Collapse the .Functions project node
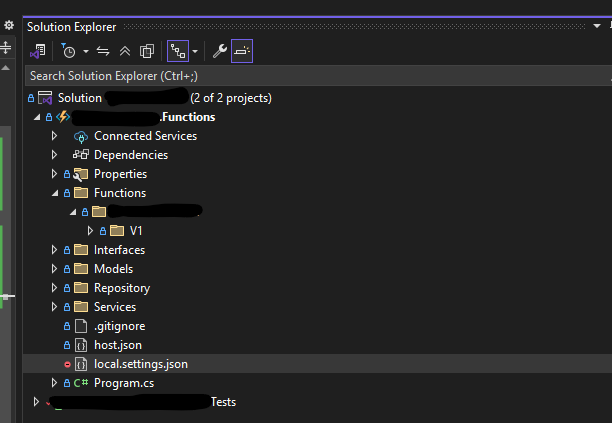Image resolution: width=612 pixels, height=423 pixels. click(x=37, y=117)
